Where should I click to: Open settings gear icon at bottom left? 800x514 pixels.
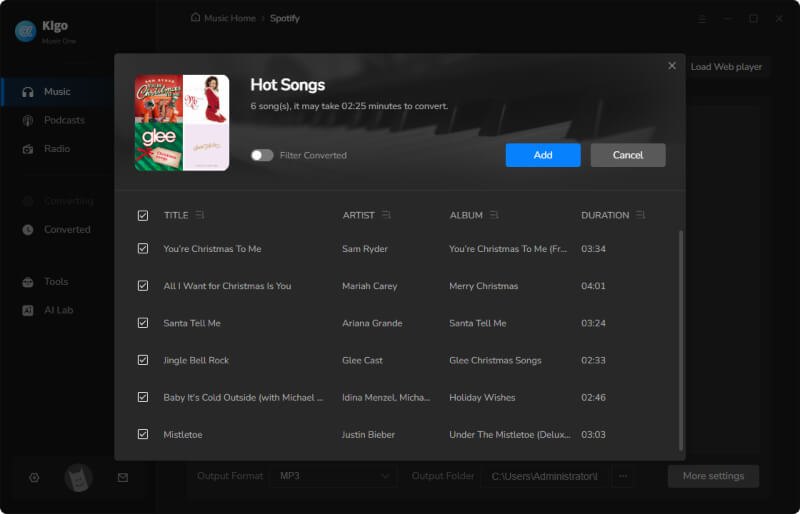pyautogui.click(x=34, y=478)
